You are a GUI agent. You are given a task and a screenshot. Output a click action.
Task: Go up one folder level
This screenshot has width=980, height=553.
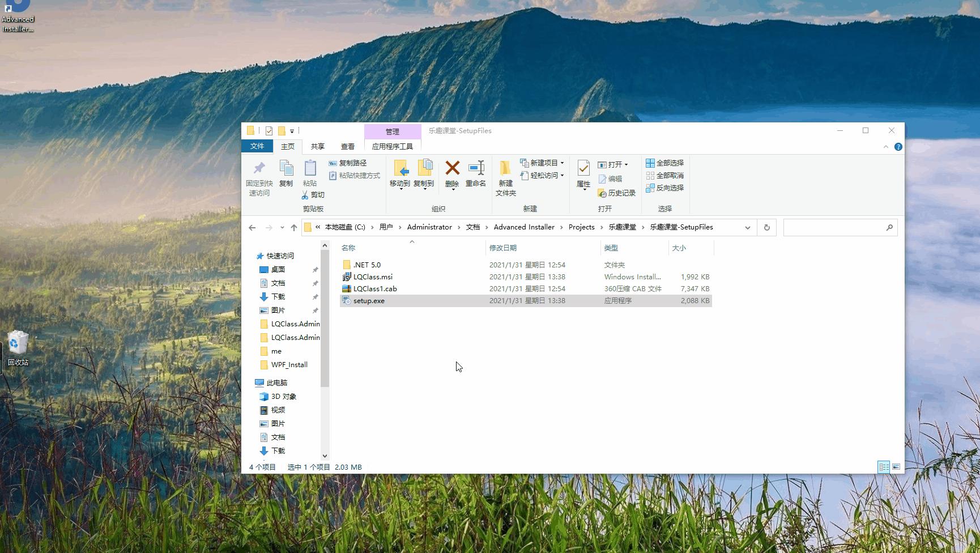(x=293, y=227)
